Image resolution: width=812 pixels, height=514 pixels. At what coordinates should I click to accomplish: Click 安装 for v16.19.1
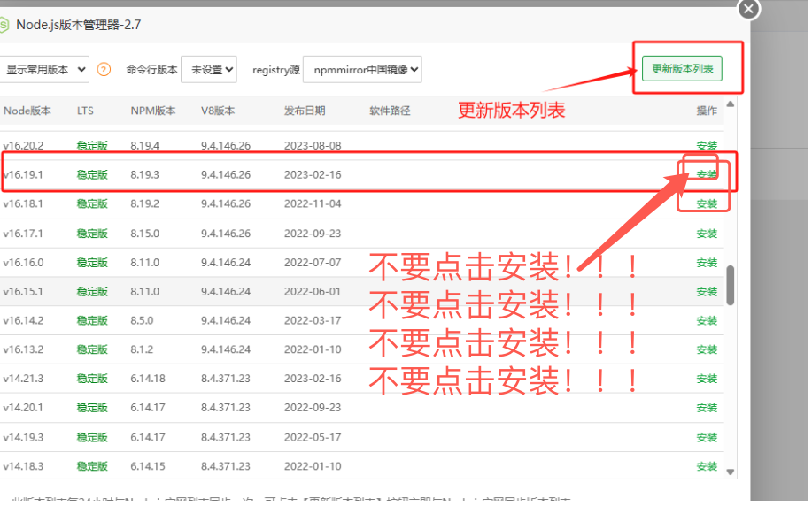point(707,175)
